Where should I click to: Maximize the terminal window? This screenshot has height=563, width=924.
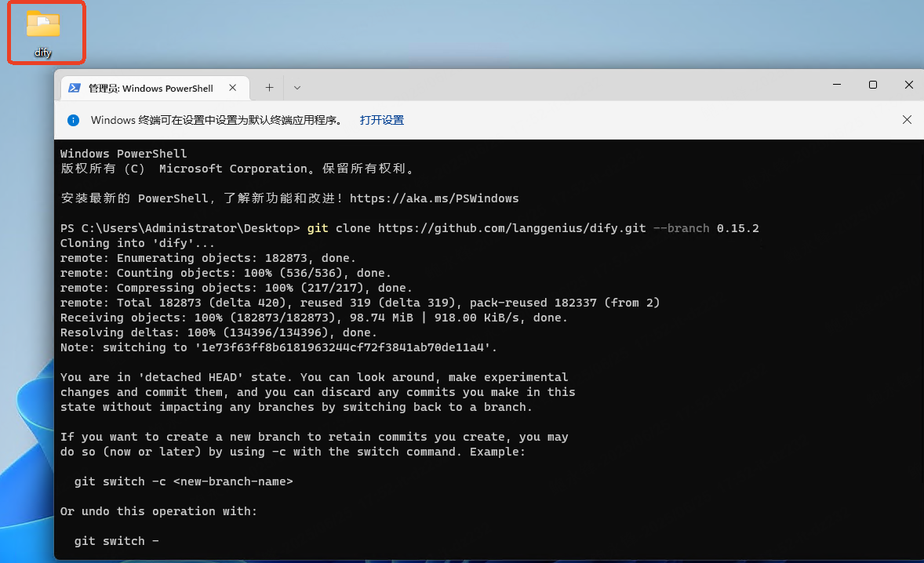pyautogui.click(x=873, y=85)
